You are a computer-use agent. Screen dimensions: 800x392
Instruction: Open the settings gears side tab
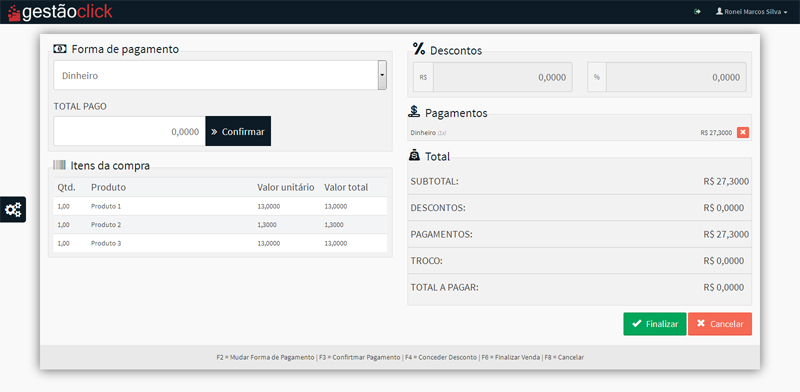[13, 209]
